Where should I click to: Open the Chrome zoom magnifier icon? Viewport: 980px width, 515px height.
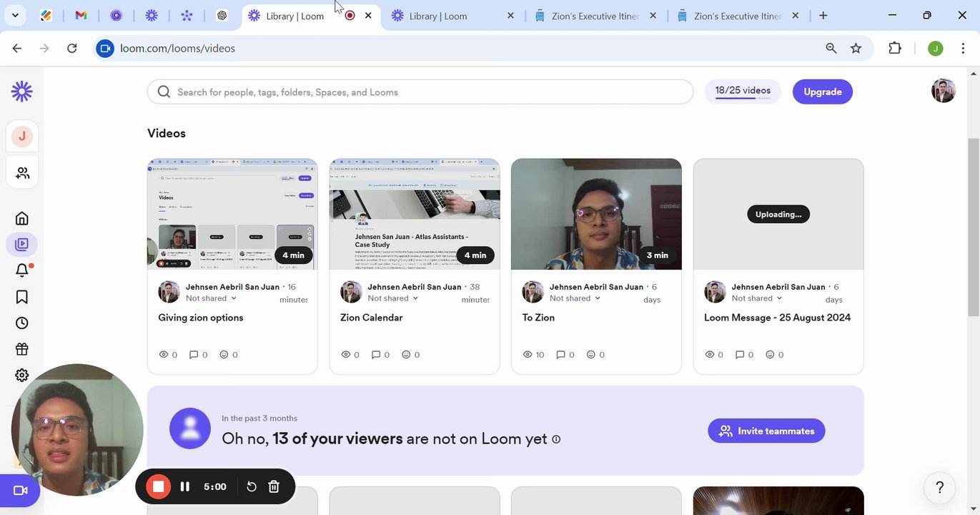point(831,49)
